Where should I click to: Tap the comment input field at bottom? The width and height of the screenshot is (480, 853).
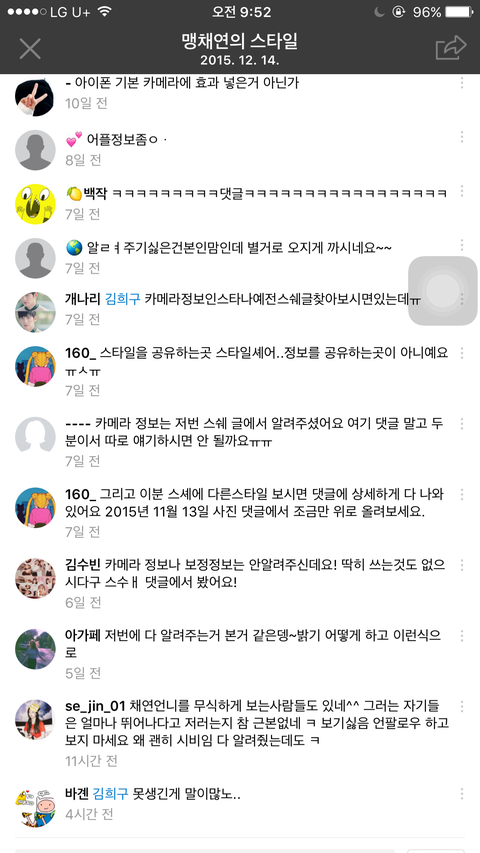(204, 850)
